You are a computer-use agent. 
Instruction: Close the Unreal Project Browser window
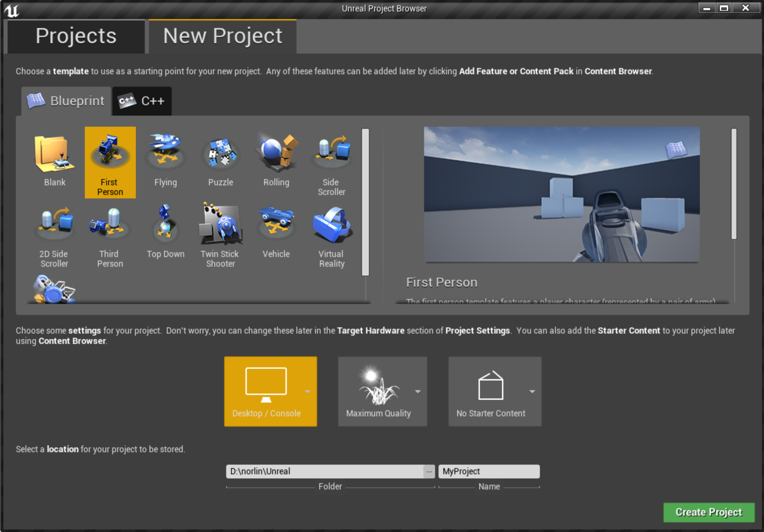746,8
